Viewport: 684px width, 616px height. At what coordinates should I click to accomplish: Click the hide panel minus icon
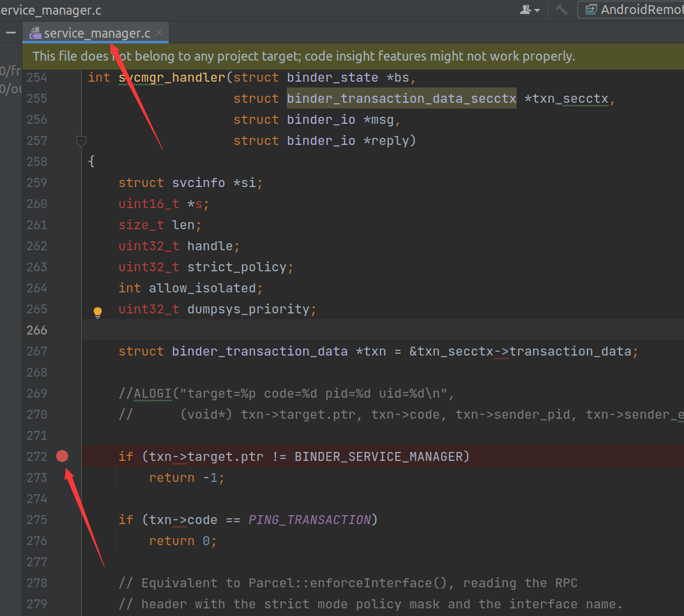click(x=11, y=33)
